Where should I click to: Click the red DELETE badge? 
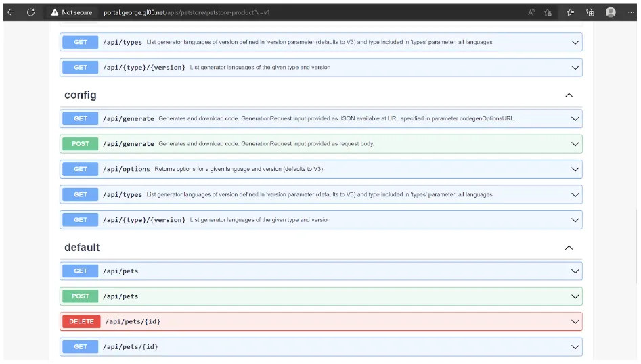81,321
